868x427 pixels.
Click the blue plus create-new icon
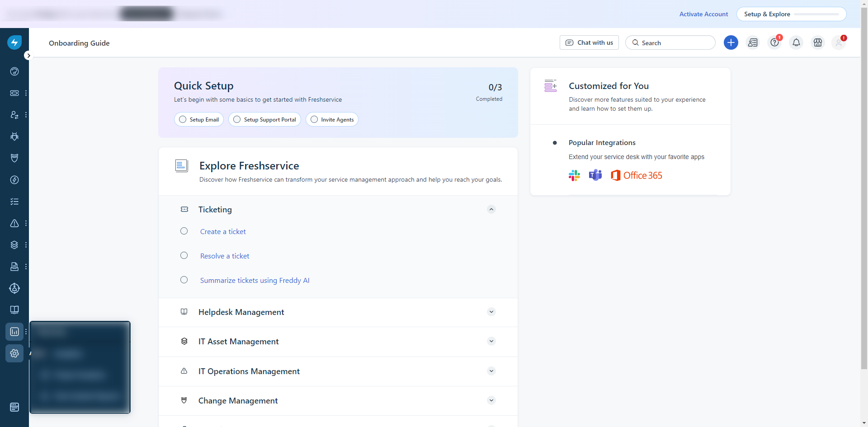click(x=731, y=42)
